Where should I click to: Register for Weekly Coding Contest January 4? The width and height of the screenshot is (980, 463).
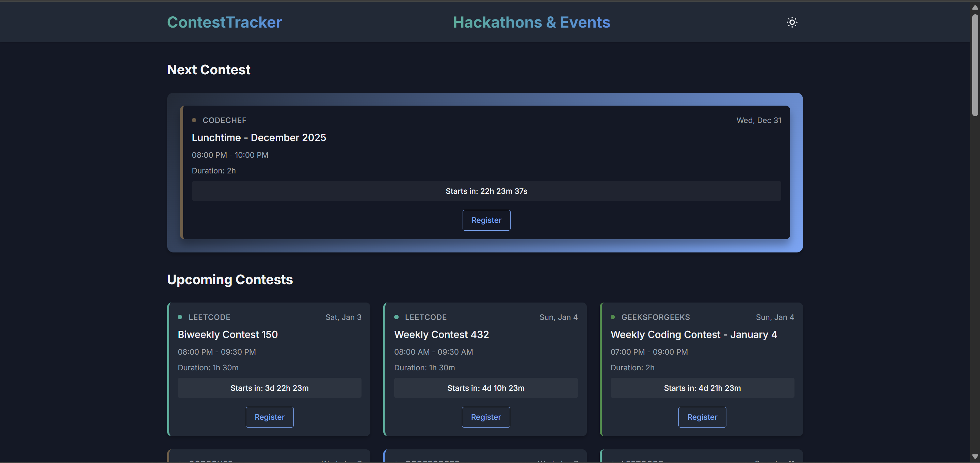click(x=702, y=417)
